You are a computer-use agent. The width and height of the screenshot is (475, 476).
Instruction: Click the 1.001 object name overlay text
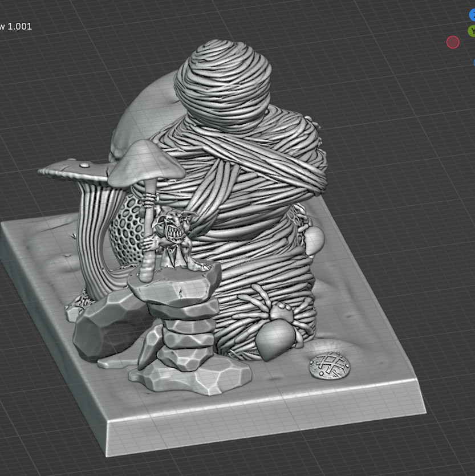pyautogui.click(x=16, y=26)
